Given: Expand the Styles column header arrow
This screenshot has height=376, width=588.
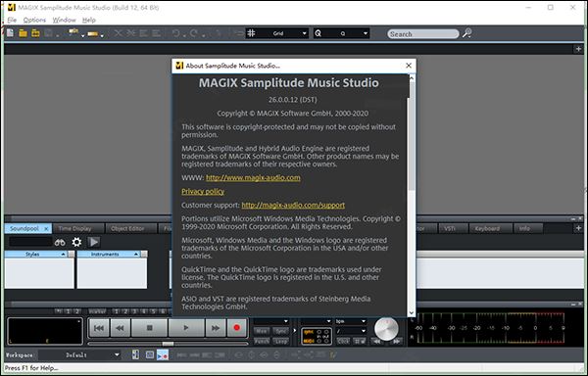Looking at the screenshot, I should (63, 254).
